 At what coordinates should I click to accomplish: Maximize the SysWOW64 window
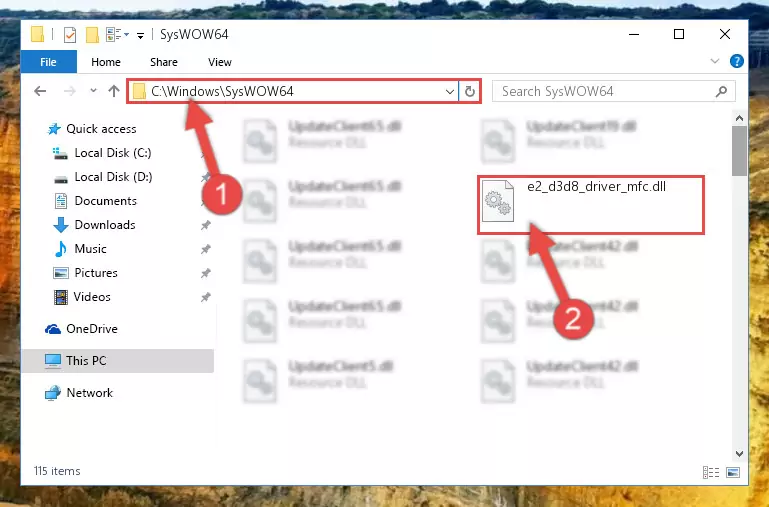point(679,34)
